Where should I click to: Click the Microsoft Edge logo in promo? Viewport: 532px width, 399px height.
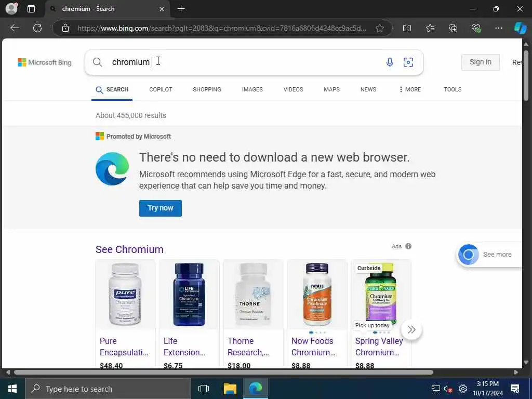point(112,169)
